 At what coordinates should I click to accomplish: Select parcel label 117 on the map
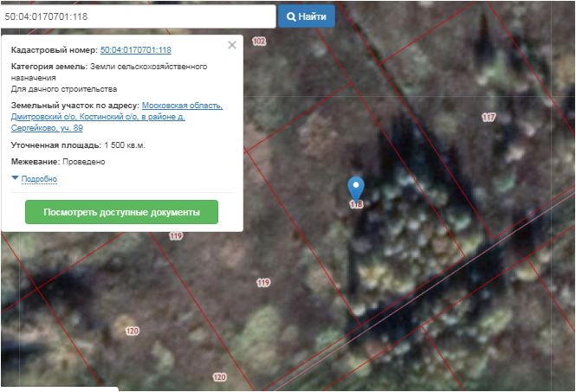tap(489, 118)
